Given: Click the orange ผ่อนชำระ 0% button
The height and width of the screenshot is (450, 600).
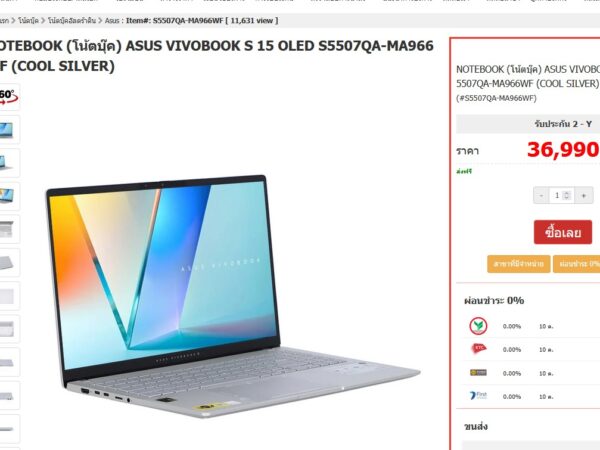Looking at the screenshot, I should (577, 264).
